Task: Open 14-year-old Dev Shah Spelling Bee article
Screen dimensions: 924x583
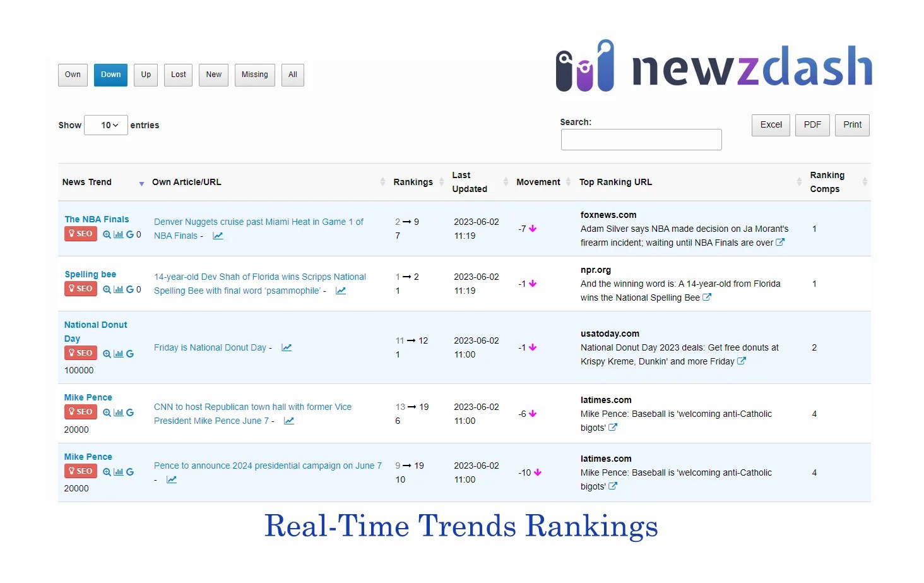Action: (x=260, y=284)
